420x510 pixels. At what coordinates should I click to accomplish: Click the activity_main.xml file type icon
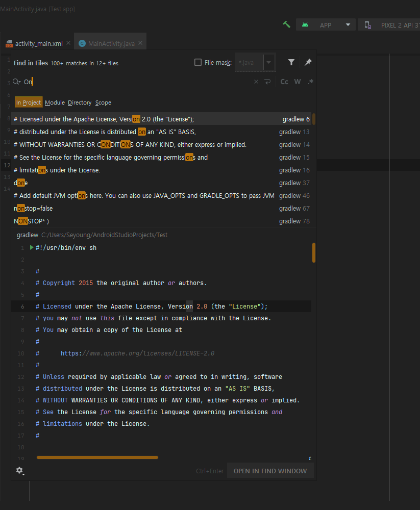tap(10, 43)
